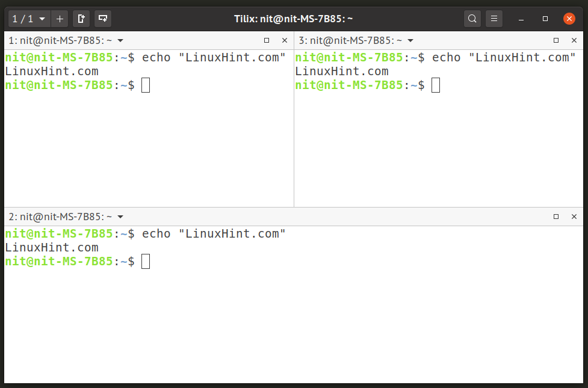Close terminal 2 pane
588x388 pixels.
pos(574,217)
